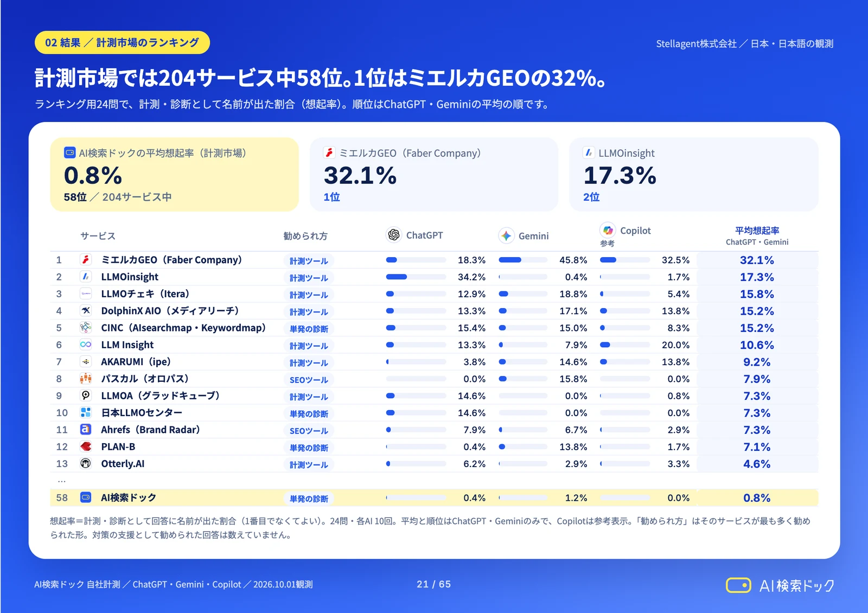Click the footer text AI検索ドック 自社計測
Screen dimensions: 868x613
click(x=77, y=584)
